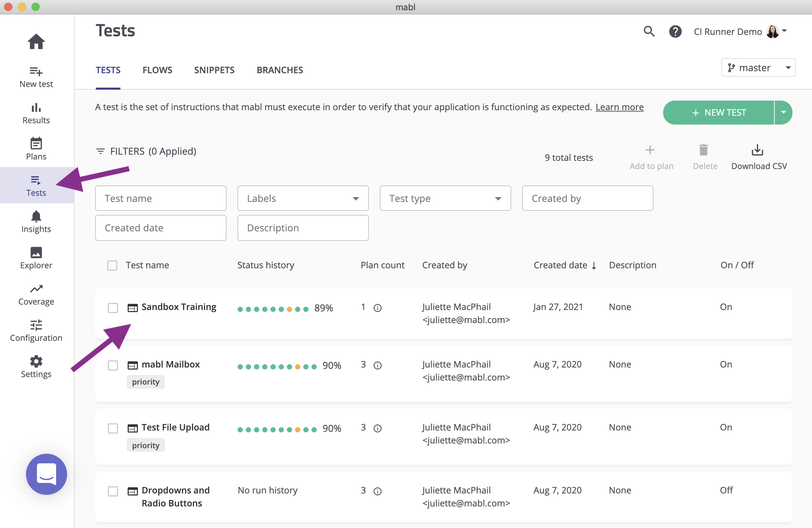Open the help question mark icon
This screenshot has height=528, width=812.
pyautogui.click(x=675, y=31)
